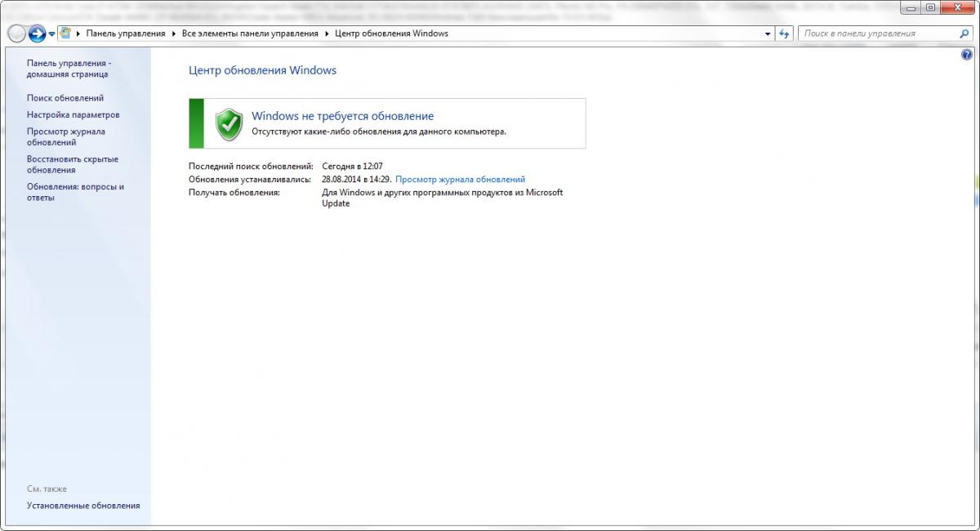Select 'Все элементы панели управления' breadcrumb
Image resolution: width=980 pixels, height=531 pixels.
(250, 33)
